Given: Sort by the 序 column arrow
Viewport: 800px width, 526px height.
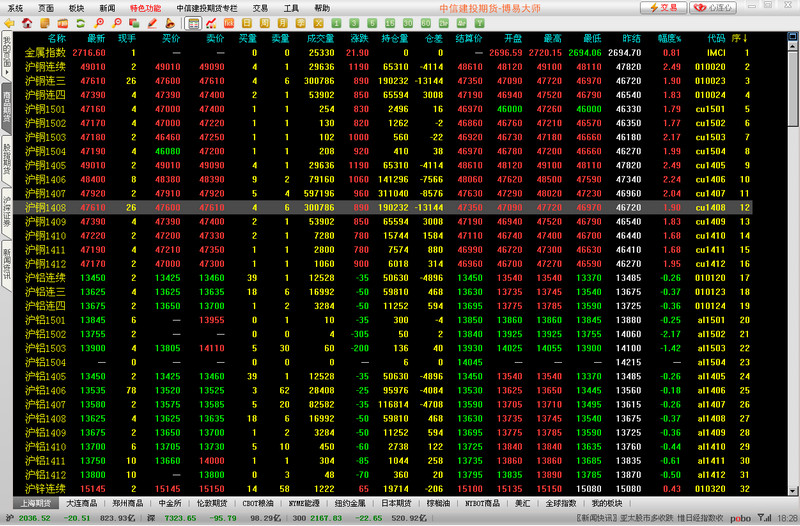Looking at the screenshot, I should pos(742,38).
